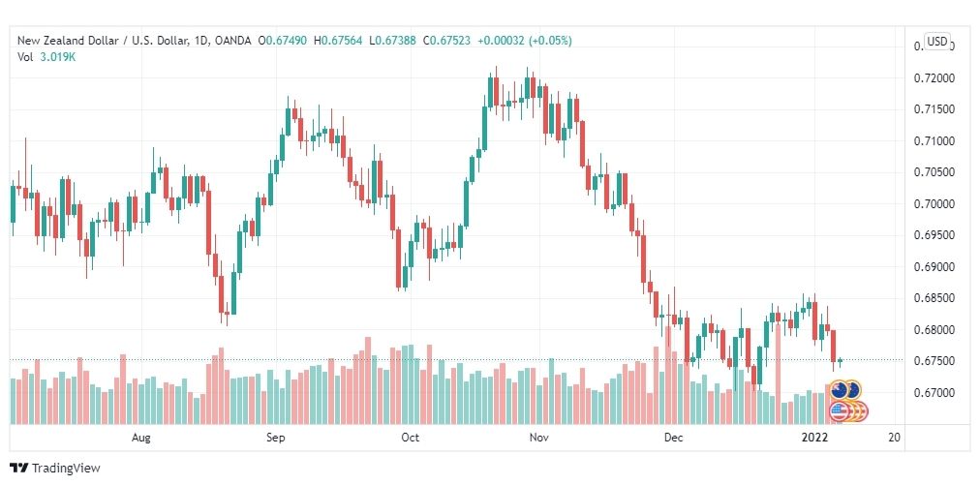The width and height of the screenshot is (980, 485).
Task: Open the USD currency selector on price axis
Action: click(x=936, y=42)
